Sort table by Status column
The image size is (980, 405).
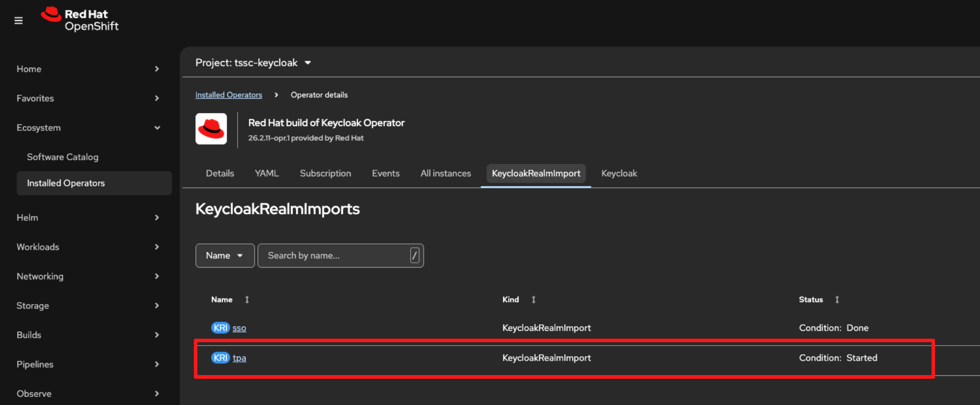[x=810, y=299]
